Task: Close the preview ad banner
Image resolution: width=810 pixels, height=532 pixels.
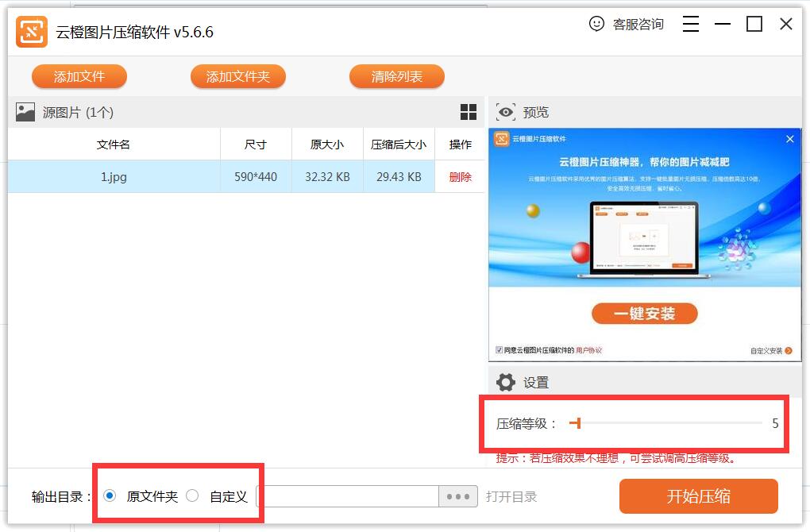Action: point(789,139)
